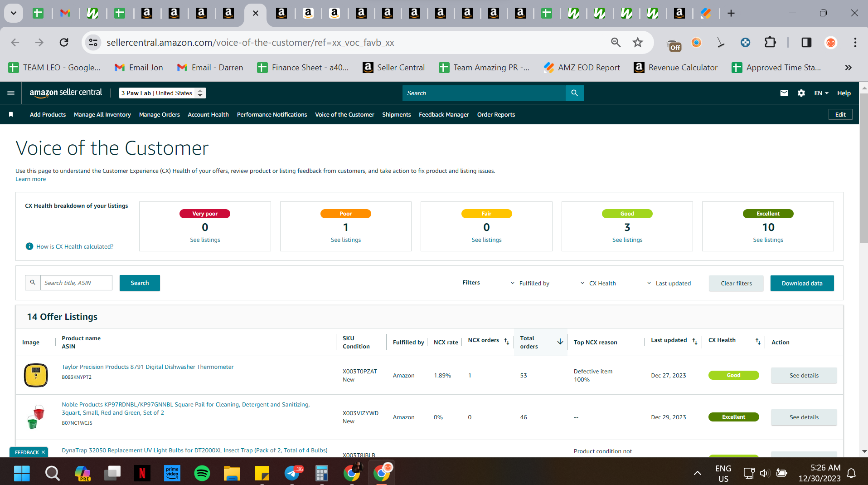Open Spotify from the taskbar
The image size is (868, 485).
click(x=202, y=473)
